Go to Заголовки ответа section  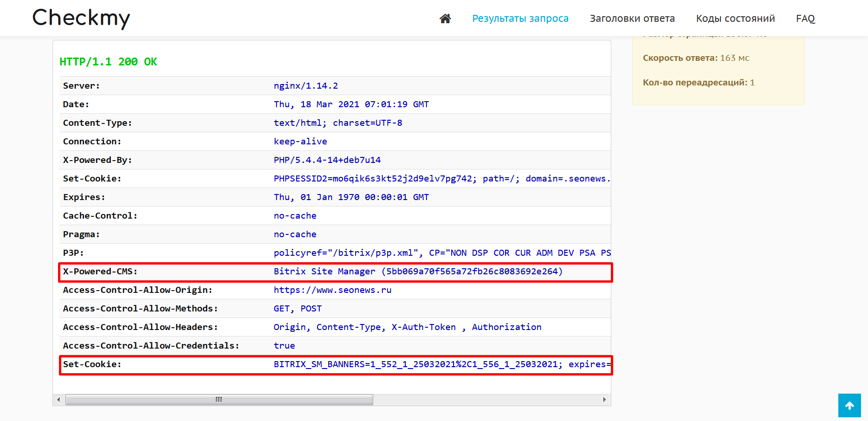click(632, 19)
